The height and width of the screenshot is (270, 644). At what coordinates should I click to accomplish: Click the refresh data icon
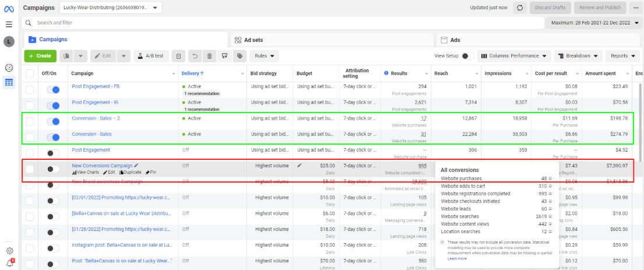tap(519, 8)
